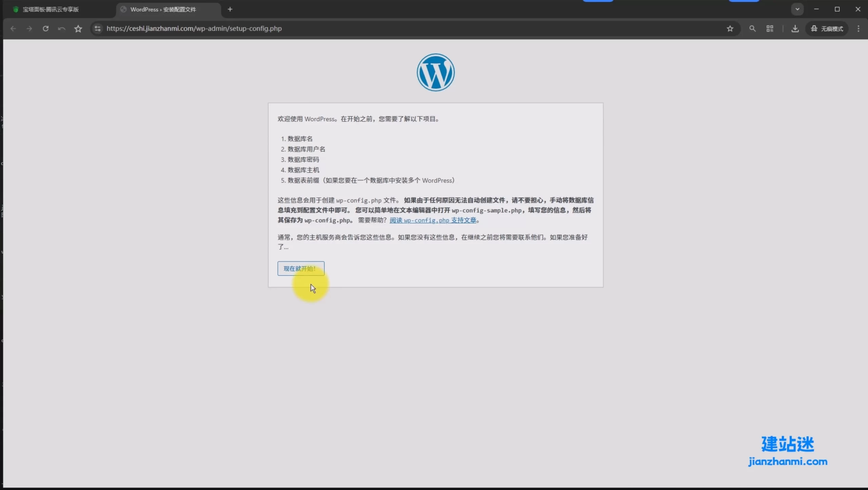This screenshot has width=868, height=490.
Task: Reload the page with refresh icon
Action: [45, 29]
